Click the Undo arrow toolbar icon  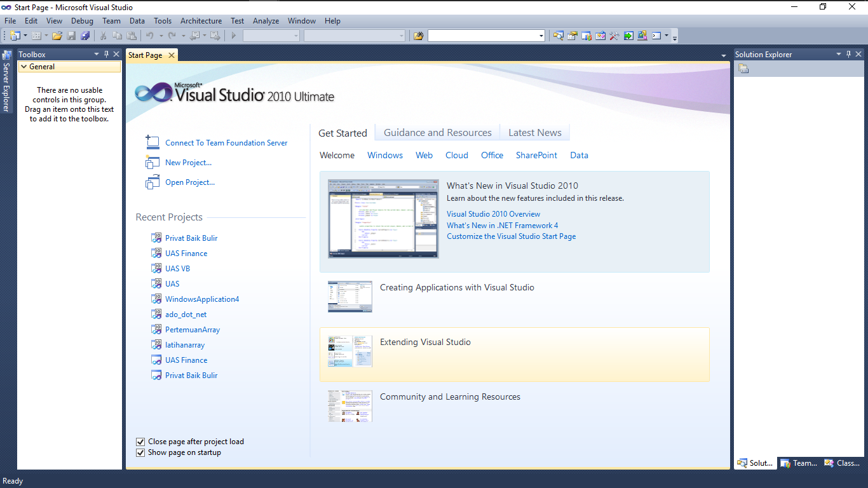(150, 36)
